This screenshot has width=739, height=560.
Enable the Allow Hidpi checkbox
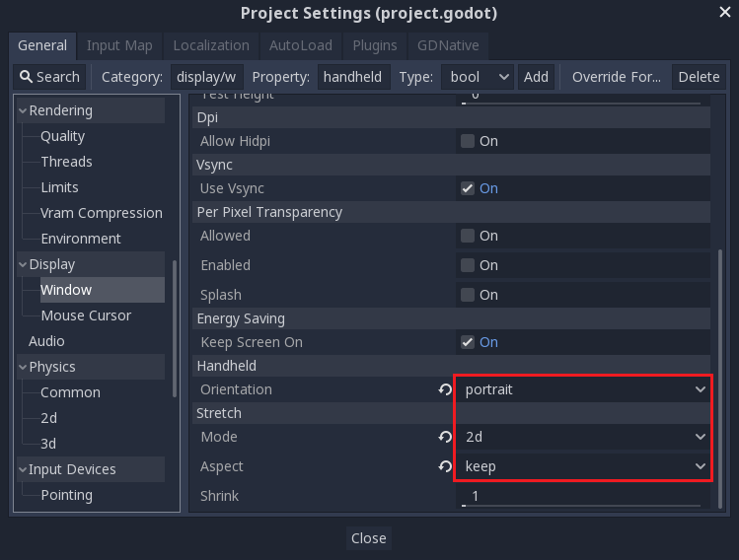pos(468,141)
